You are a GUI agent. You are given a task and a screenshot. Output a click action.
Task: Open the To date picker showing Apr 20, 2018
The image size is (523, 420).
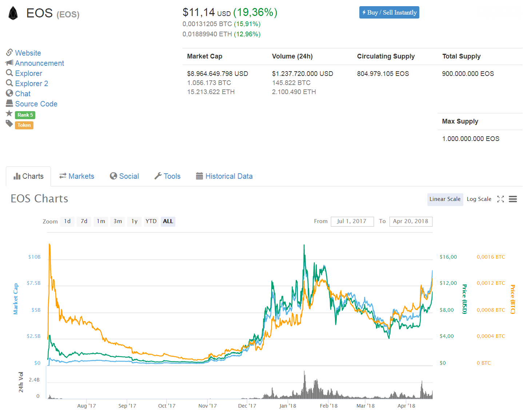click(411, 221)
